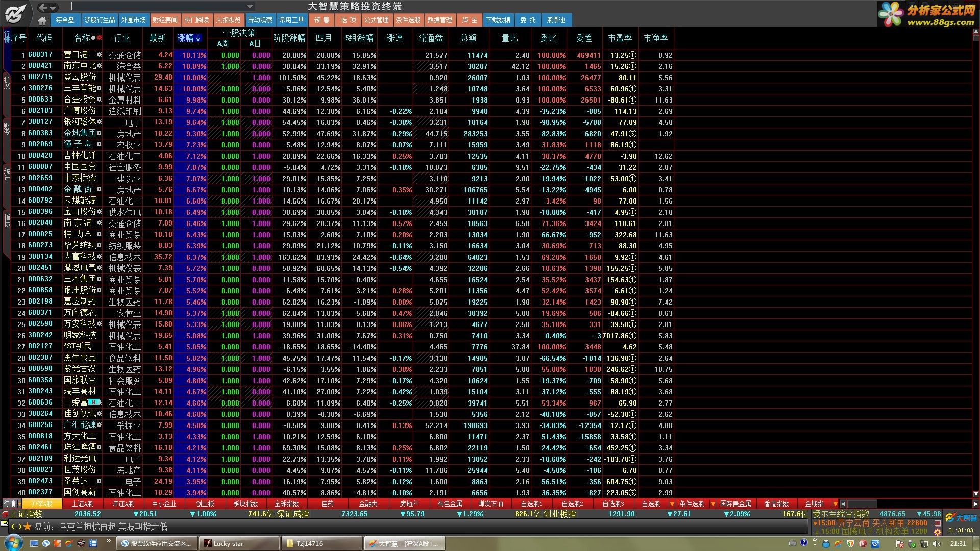Open the 委托 trading button
The image size is (980, 551).
pos(528,20)
